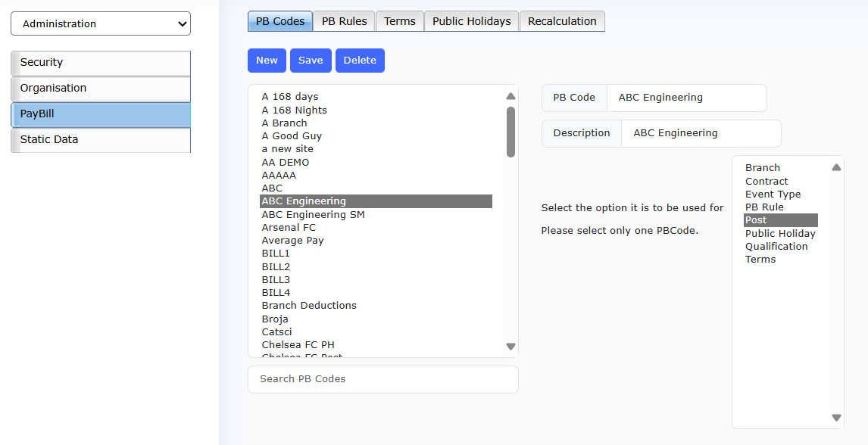Click the Delete button

point(360,61)
